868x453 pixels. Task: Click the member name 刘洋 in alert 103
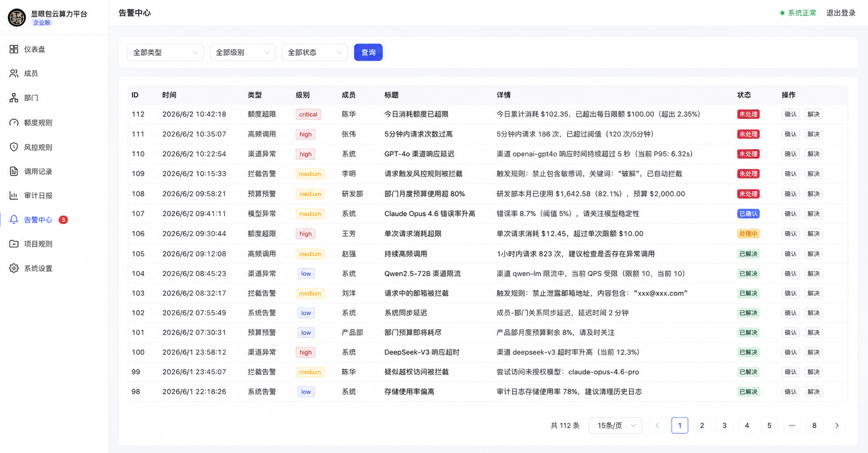click(x=349, y=293)
